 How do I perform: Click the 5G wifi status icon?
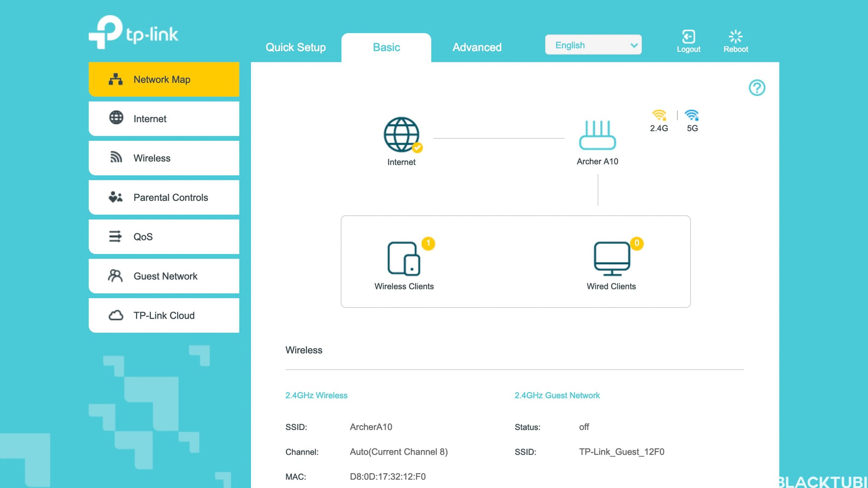coord(692,115)
